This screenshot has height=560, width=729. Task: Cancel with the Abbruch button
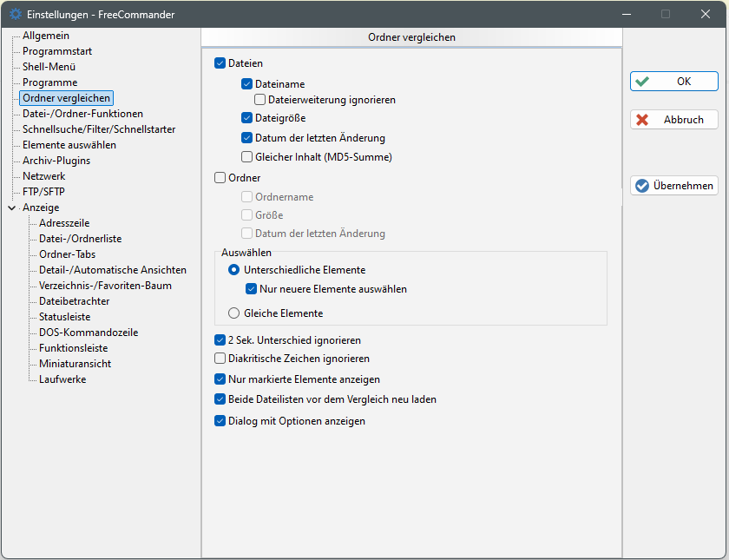click(x=674, y=120)
